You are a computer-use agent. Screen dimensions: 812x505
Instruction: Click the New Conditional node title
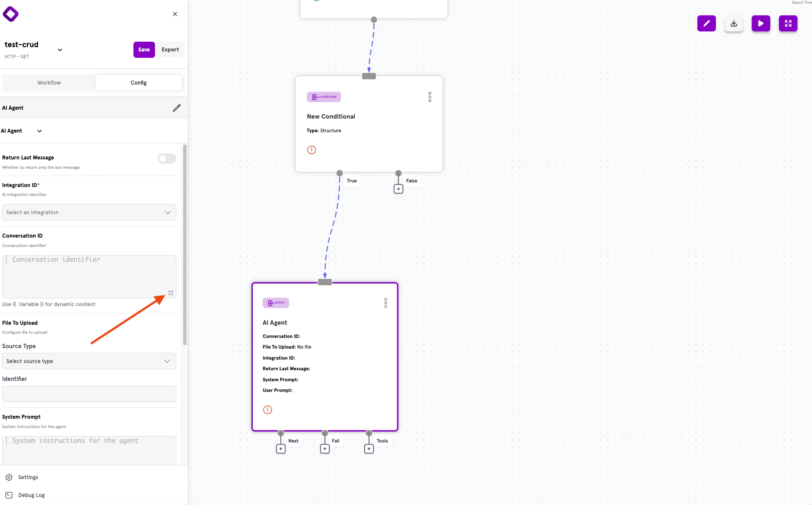331,116
